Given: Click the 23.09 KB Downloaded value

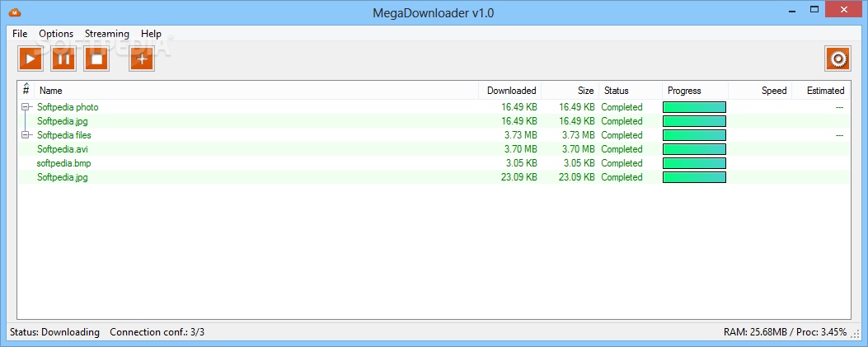Looking at the screenshot, I should pos(518,177).
